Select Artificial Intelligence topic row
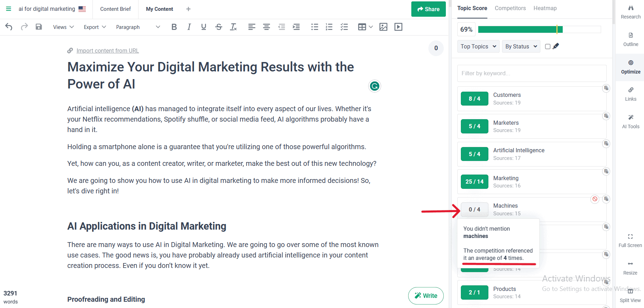 pyautogui.click(x=532, y=154)
